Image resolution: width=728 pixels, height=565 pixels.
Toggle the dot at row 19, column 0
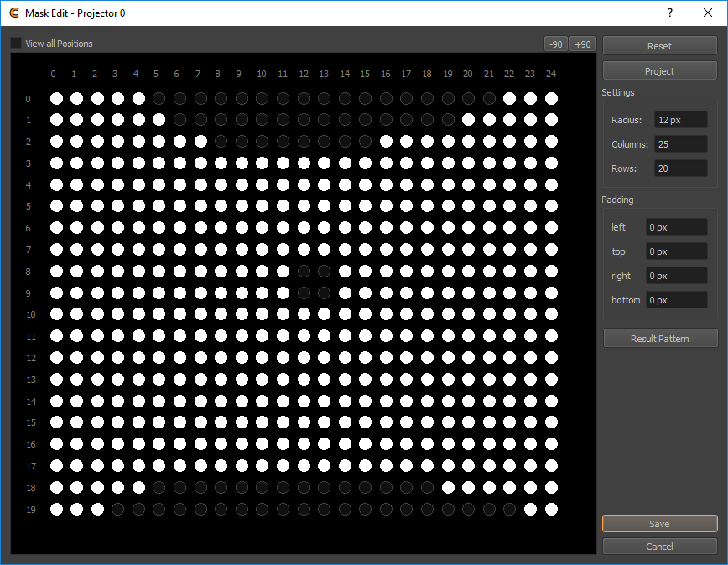[57, 510]
